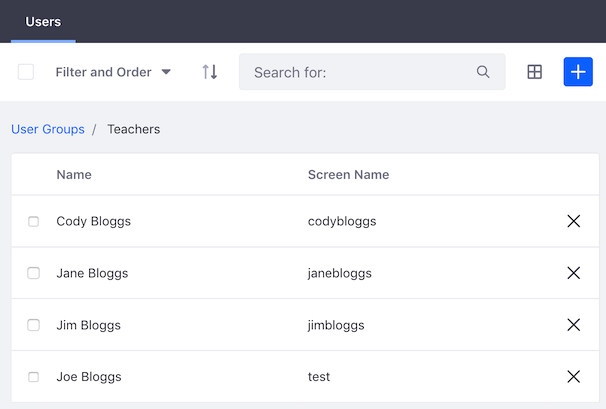Click the Teachers breadcrumb item
The width and height of the screenshot is (606, 409).
[134, 129]
